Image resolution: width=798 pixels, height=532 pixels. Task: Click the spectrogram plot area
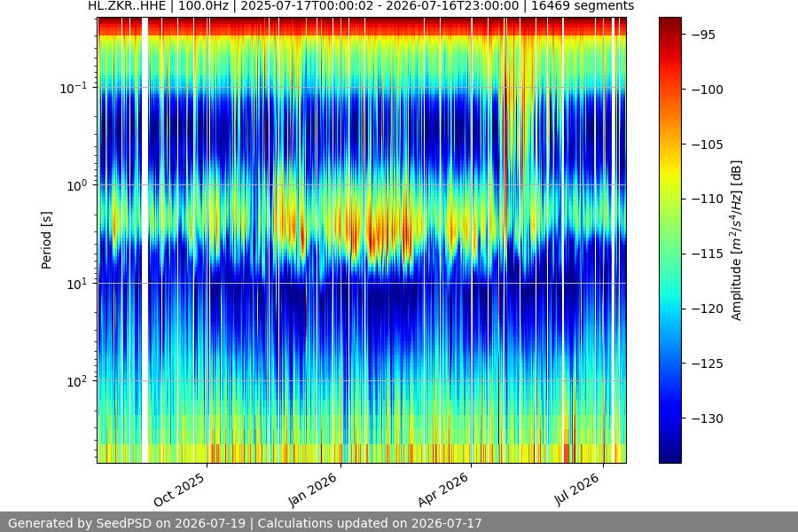point(362,240)
